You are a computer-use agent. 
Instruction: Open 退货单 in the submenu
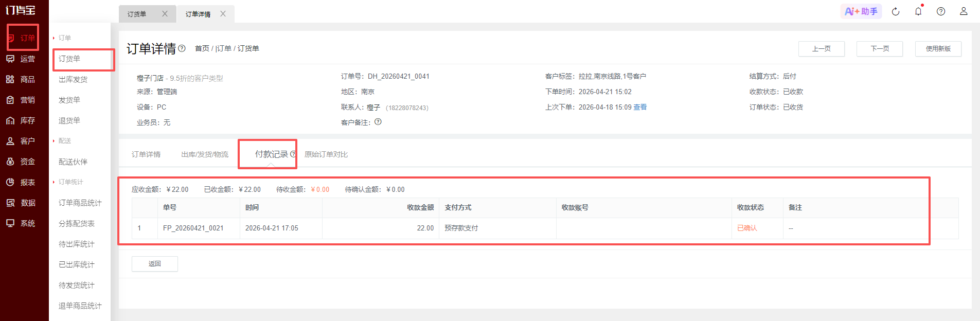coord(69,120)
